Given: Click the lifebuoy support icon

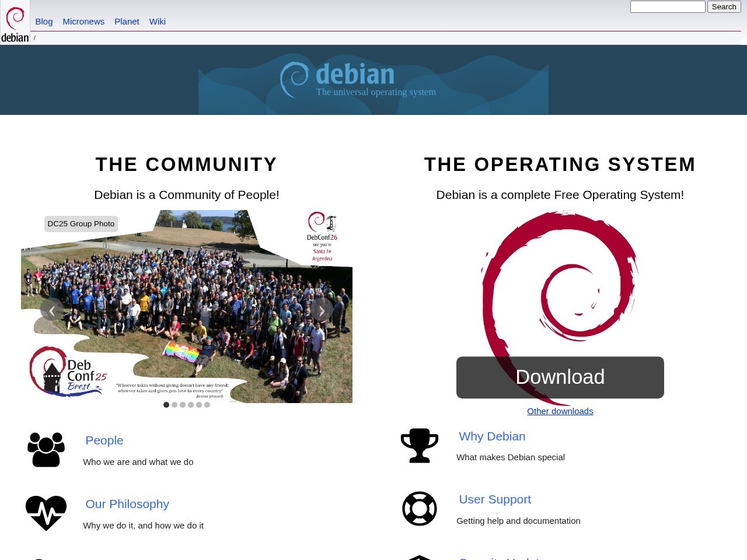Looking at the screenshot, I should click(420, 509).
